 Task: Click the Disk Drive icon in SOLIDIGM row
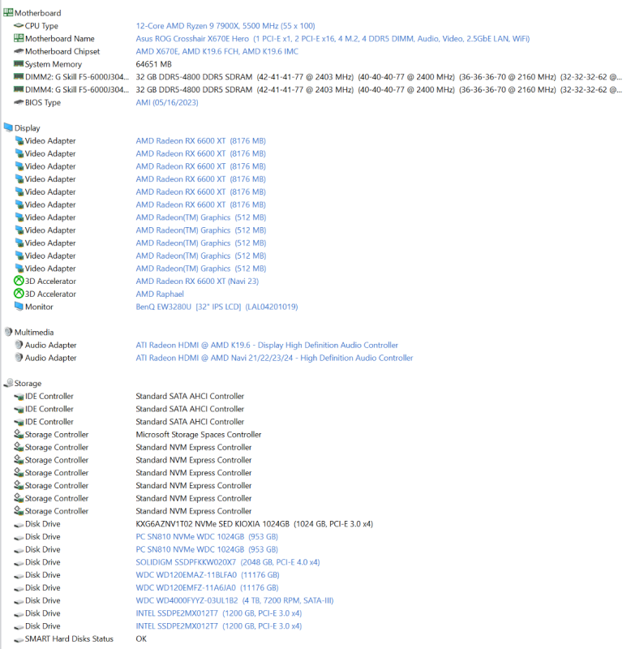pyautogui.click(x=19, y=562)
